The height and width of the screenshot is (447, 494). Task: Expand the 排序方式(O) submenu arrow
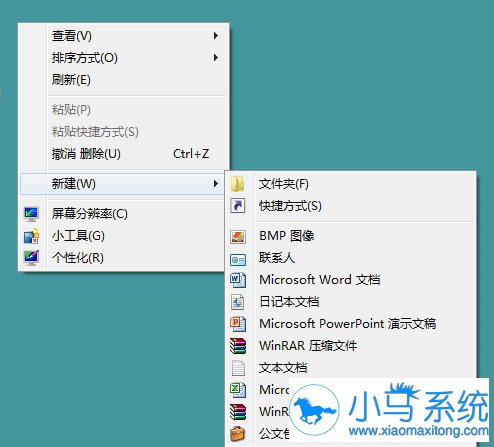[216, 58]
